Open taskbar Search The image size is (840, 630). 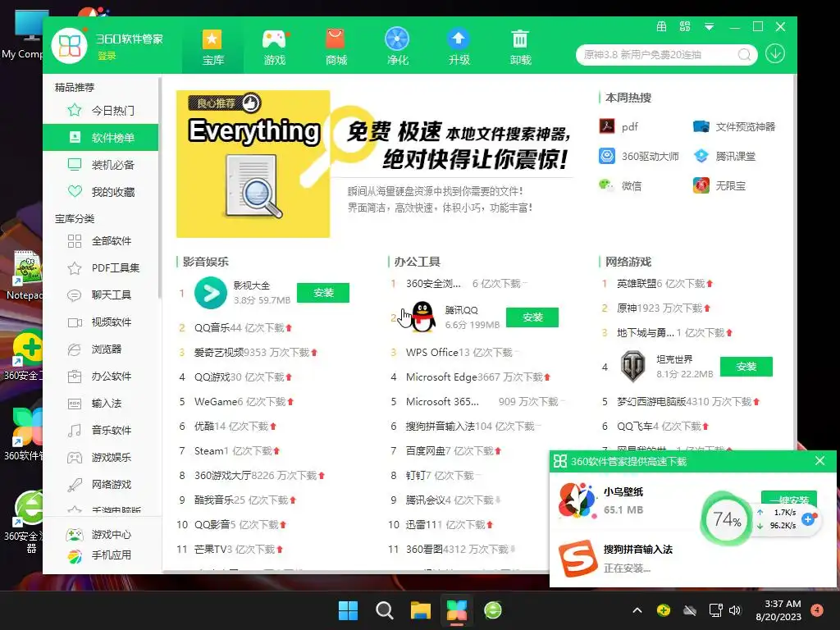point(384,610)
